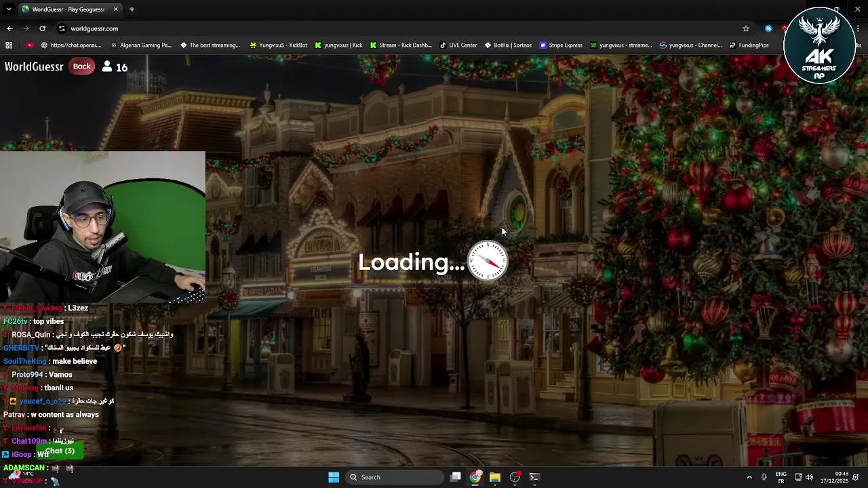The width and height of the screenshot is (868, 488).
Task: Open the notification center bell
Action: [856, 477]
